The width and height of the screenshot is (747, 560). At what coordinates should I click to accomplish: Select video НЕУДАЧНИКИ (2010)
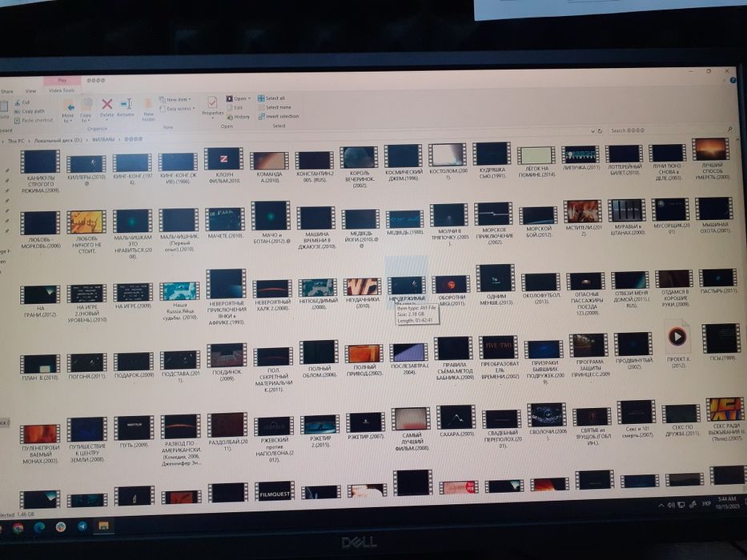click(x=363, y=293)
